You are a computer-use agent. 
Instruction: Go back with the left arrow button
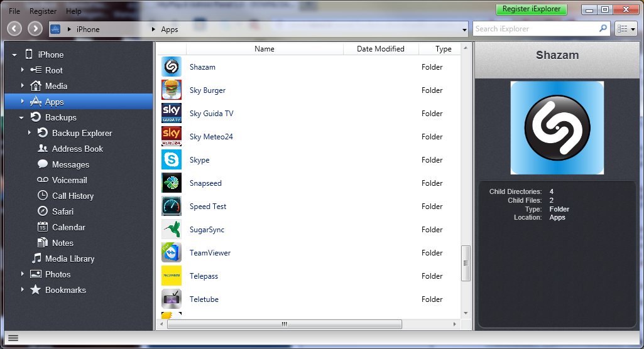[x=14, y=29]
